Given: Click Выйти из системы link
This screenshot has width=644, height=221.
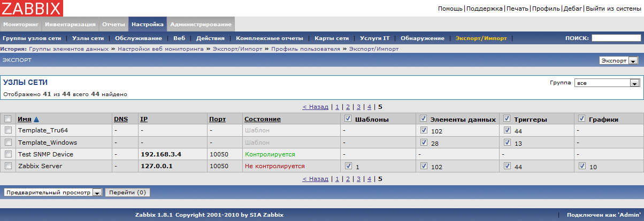Looking at the screenshot, I should tap(613, 9).
